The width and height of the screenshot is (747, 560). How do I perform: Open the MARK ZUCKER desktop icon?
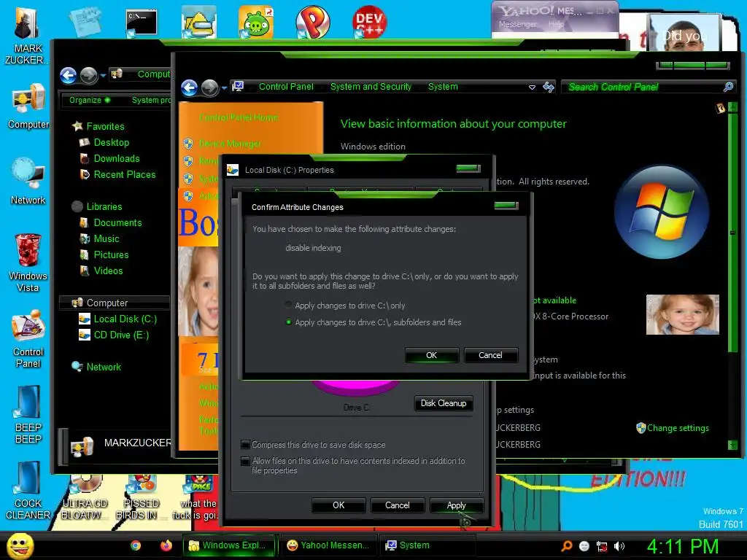(x=27, y=36)
